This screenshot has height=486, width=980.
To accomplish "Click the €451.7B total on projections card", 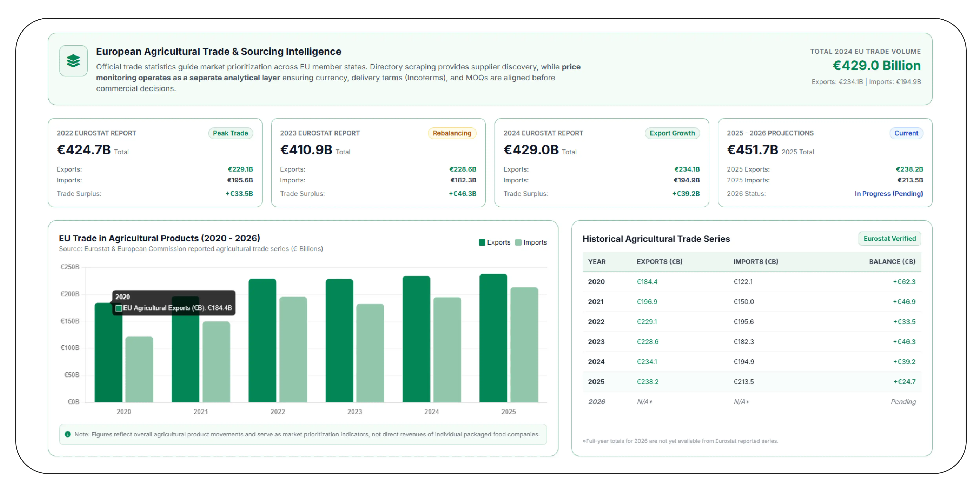I will tap(753, 150).
